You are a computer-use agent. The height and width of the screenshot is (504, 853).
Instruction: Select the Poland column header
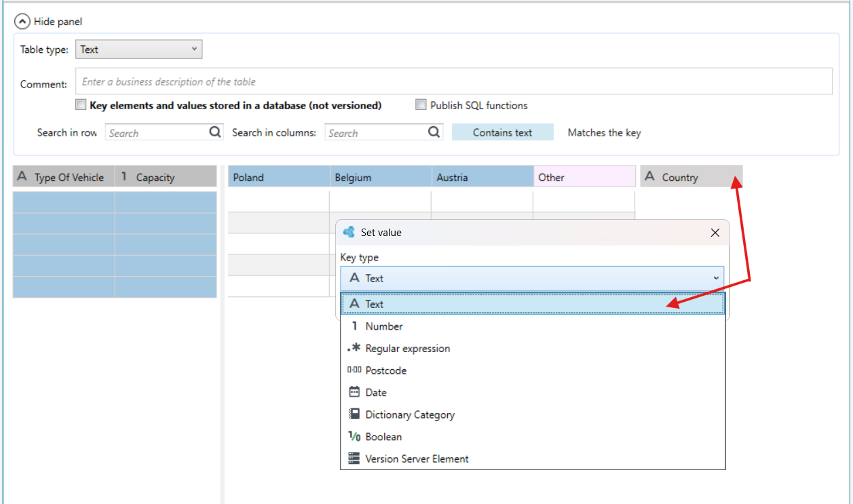click(x=279, y=177)
